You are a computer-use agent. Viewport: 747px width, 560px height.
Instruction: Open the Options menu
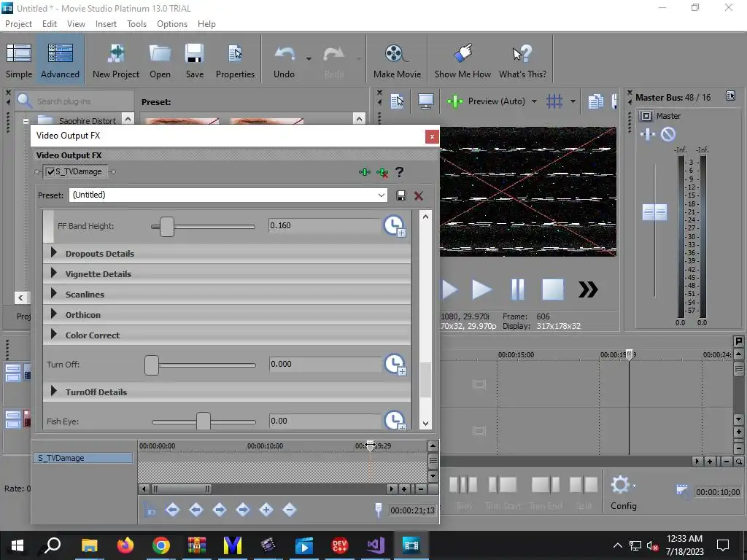pos(172,24)
